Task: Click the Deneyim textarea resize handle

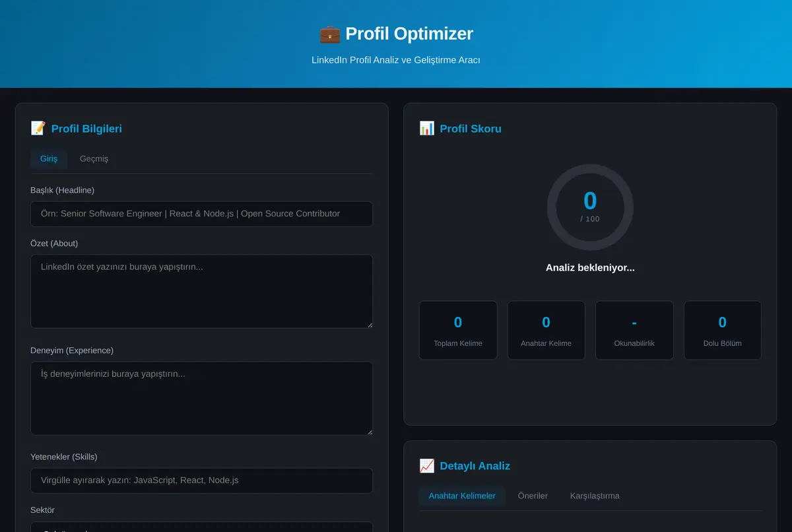Action: tap(369, 431)
